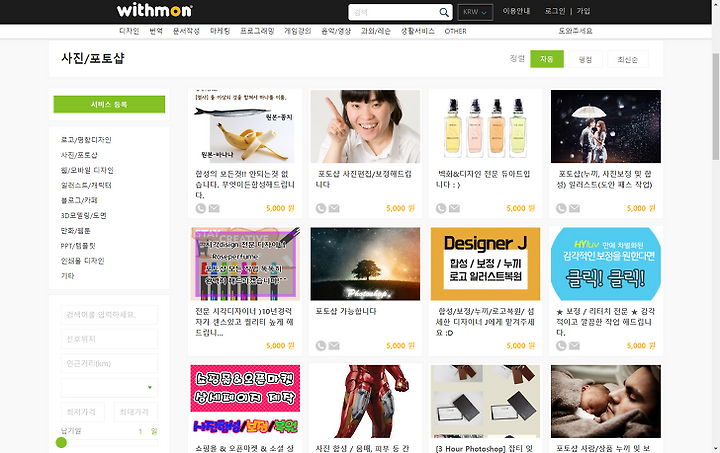Click mail icon on HYluv retouch listing
This screenshot has width=720, height=453.
(x=574, y=346)
